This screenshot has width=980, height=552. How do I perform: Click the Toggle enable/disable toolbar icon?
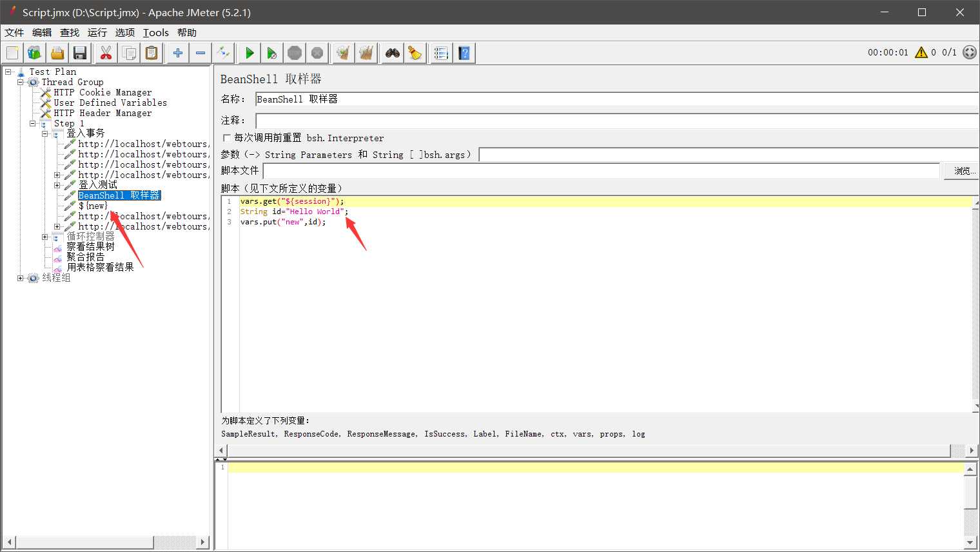coord(224,53)
